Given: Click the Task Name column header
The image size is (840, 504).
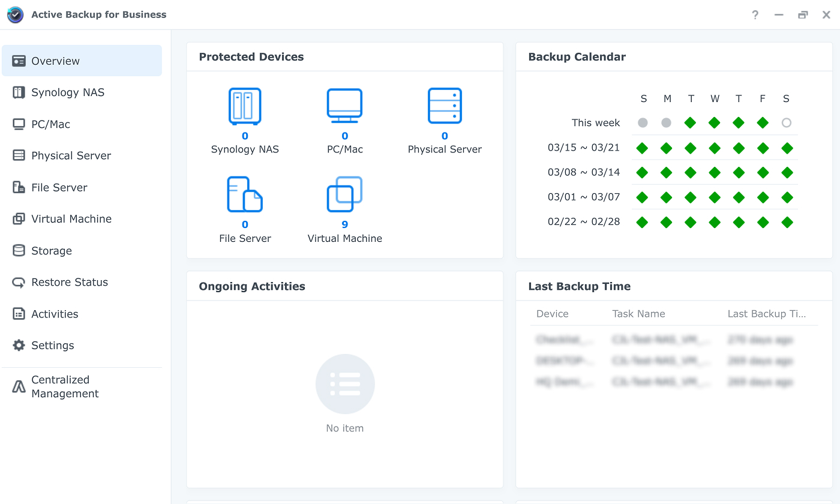Looking at the screenshot, I should (x=638, y=314).
